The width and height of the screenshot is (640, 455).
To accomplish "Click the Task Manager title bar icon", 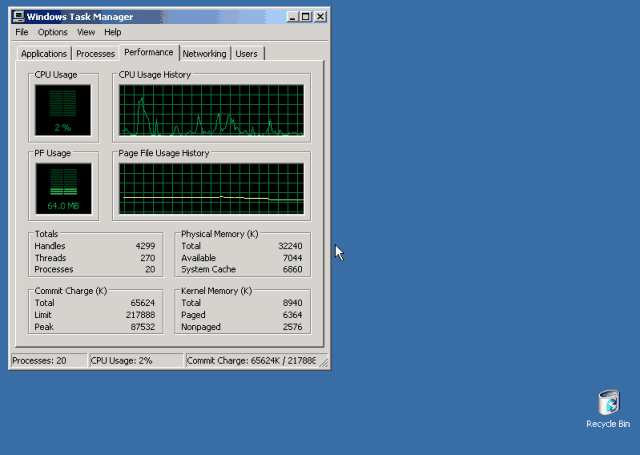I will pyautogui.click(x=18, y=17).
